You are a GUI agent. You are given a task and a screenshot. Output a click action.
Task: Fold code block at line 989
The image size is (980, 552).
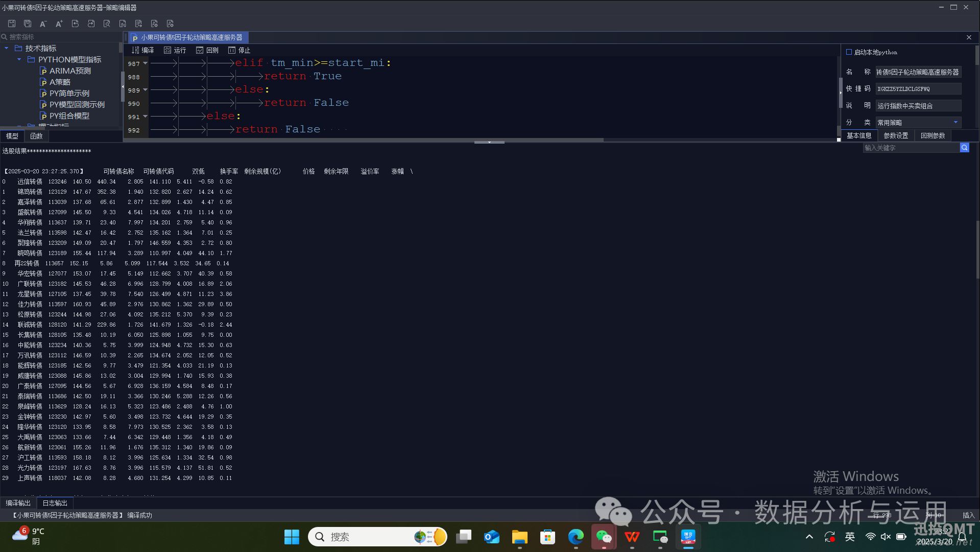click(145, 90)
